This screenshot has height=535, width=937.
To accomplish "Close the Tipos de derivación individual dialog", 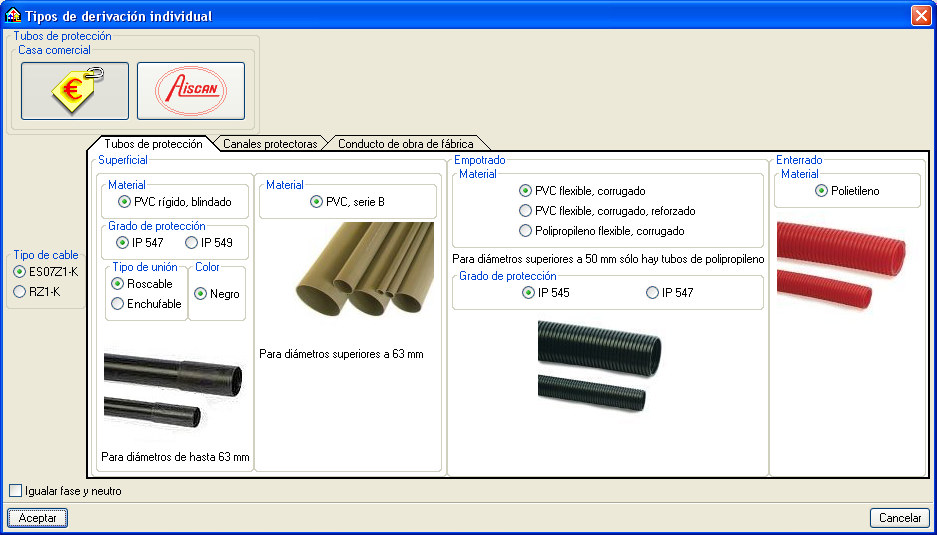I will (x=921, y=16).
